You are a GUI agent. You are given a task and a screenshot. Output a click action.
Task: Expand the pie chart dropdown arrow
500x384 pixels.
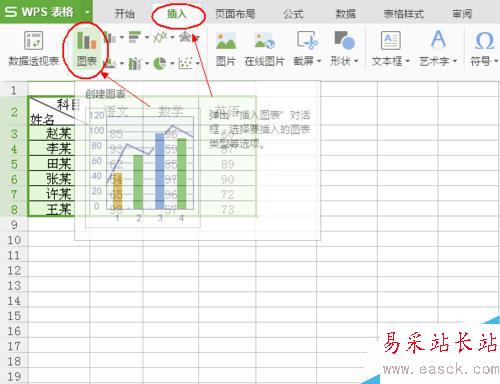coord(172,63)
